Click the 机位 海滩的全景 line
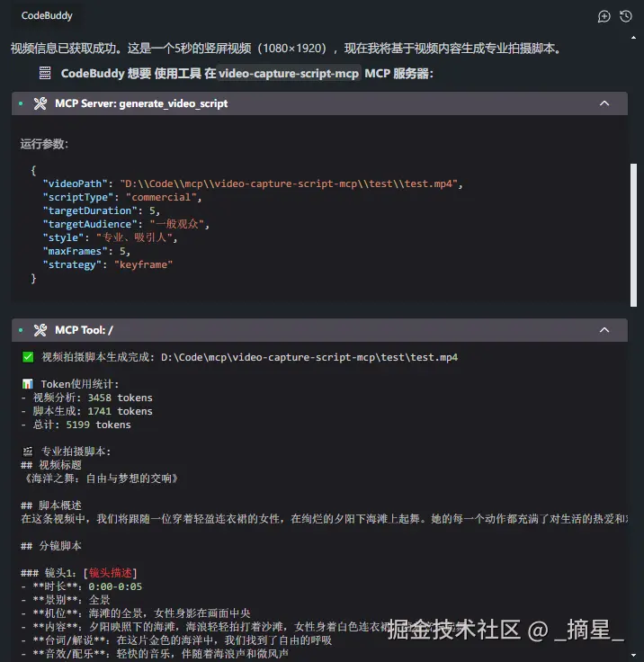The height and width of the screenshot is (662, 644). pos(136,613)
